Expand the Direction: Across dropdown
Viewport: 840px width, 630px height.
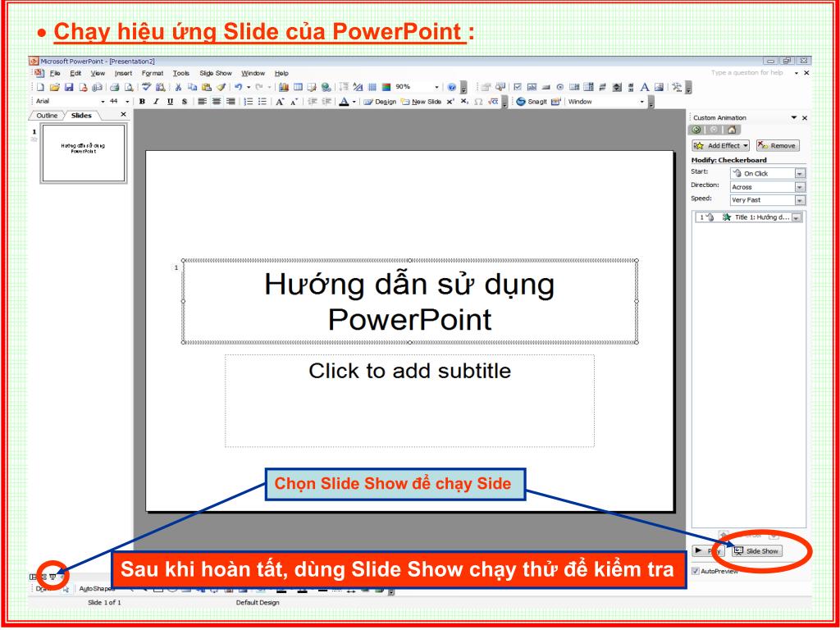pyautogui.click(x=799, y=187)
